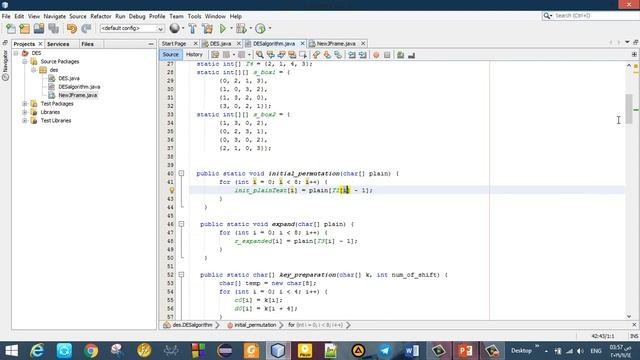Click the Profile Project icon
The image size is (640, 360).
click(x=260, y=28)
